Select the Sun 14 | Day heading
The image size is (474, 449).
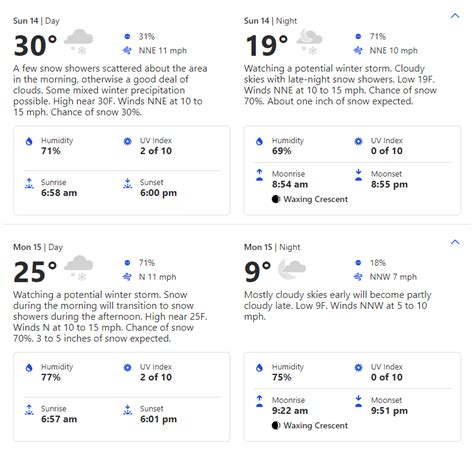point(36,21)
